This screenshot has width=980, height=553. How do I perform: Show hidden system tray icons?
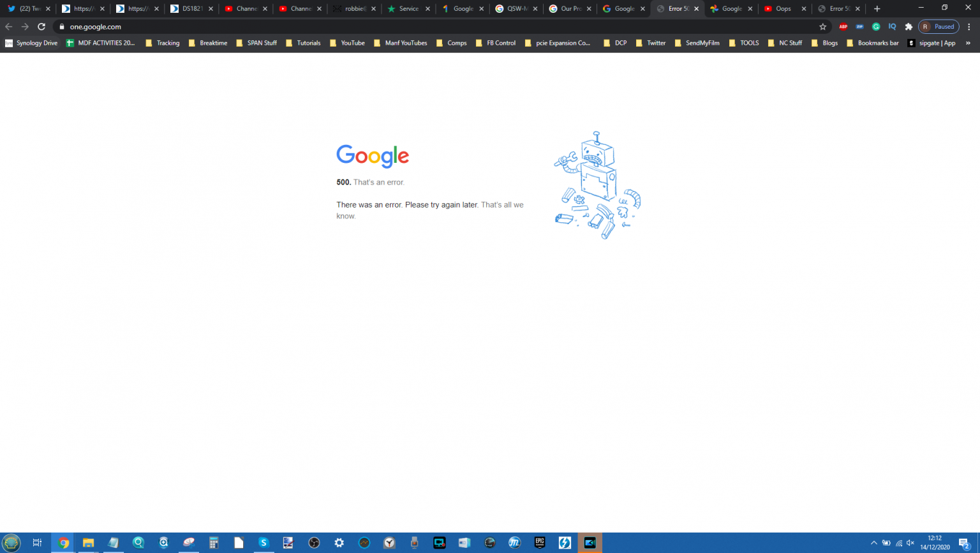point(873,543)
